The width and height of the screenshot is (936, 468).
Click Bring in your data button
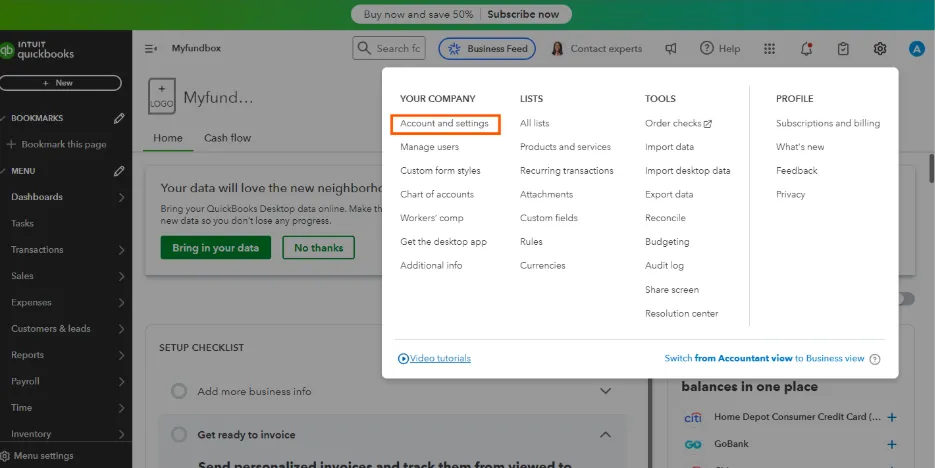pos(215,248)
